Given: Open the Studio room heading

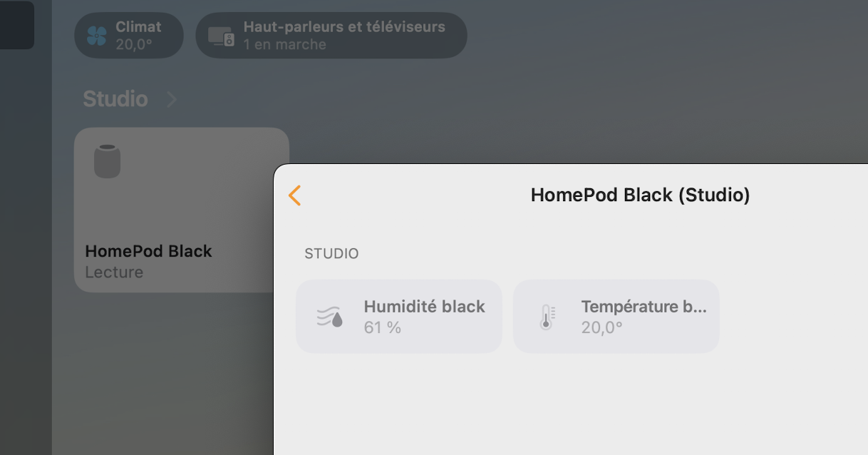Looking at the screenshot, I should click(x=115, y=98).
